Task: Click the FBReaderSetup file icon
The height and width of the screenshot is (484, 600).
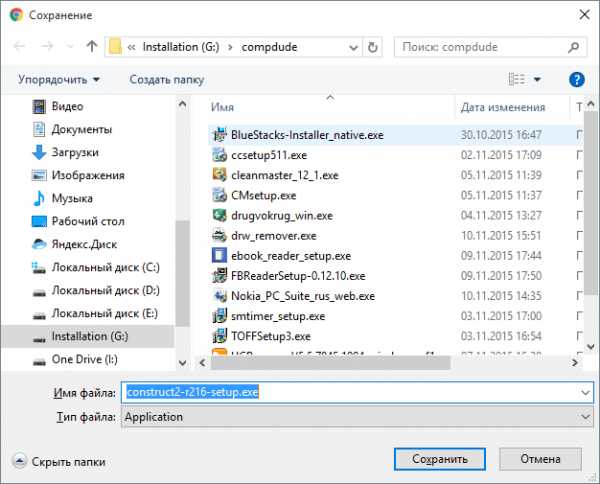Action: click(220, 275)
